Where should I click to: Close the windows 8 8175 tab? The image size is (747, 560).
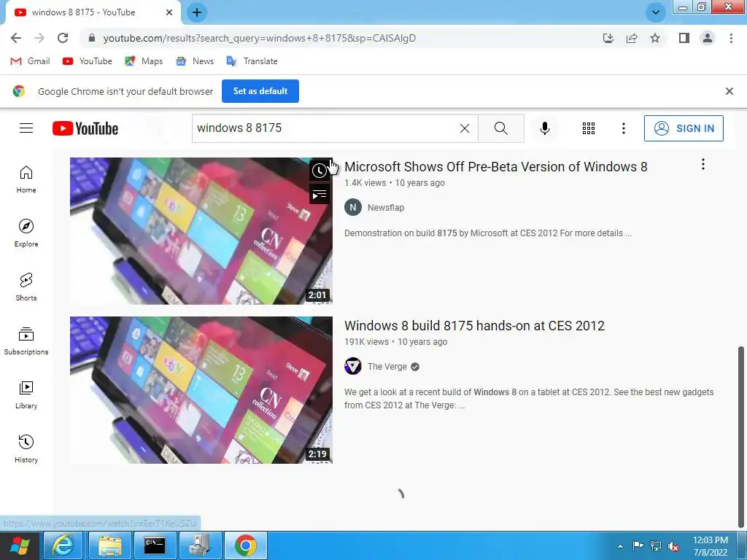point(169,12)
